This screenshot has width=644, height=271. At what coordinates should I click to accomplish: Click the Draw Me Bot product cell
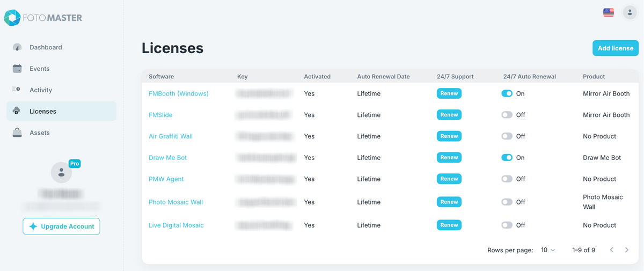(602, 158)
